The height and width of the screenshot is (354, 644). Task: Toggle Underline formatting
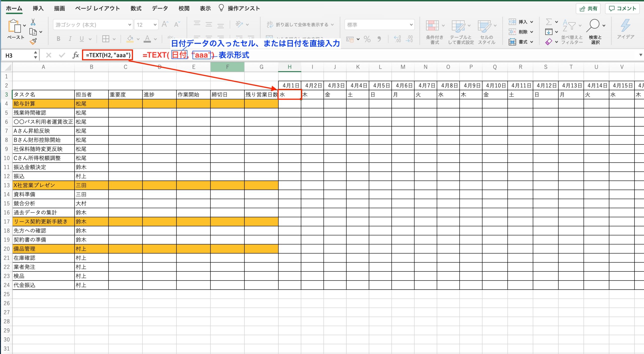(x=82, y=39)
